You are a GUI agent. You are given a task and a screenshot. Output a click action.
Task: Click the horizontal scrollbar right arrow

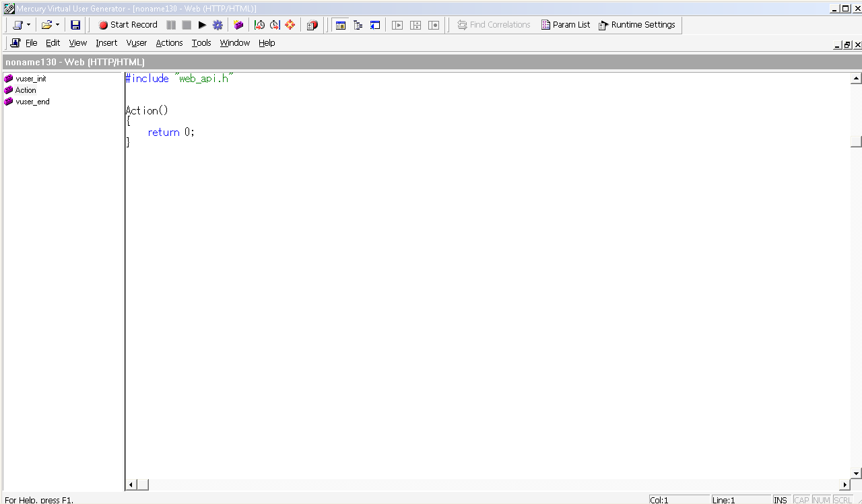(x=845, y=484)
